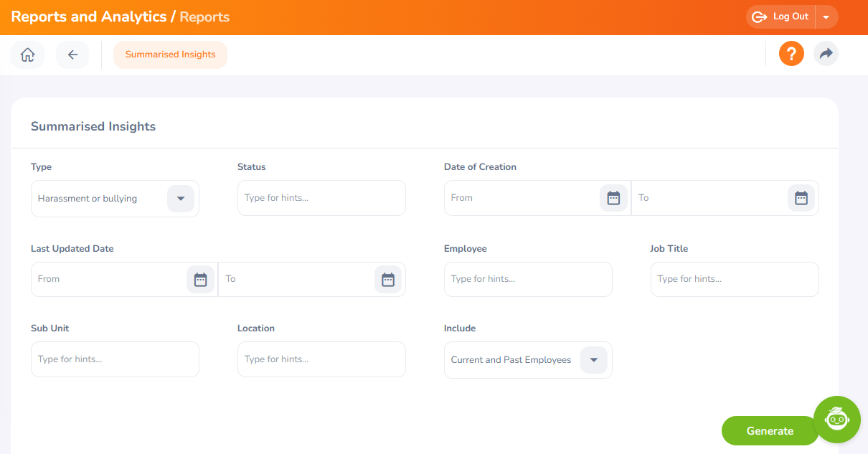The image size is (868, 454).
Task: Select the Summarised Insights tab
Action: click(170, 55)
